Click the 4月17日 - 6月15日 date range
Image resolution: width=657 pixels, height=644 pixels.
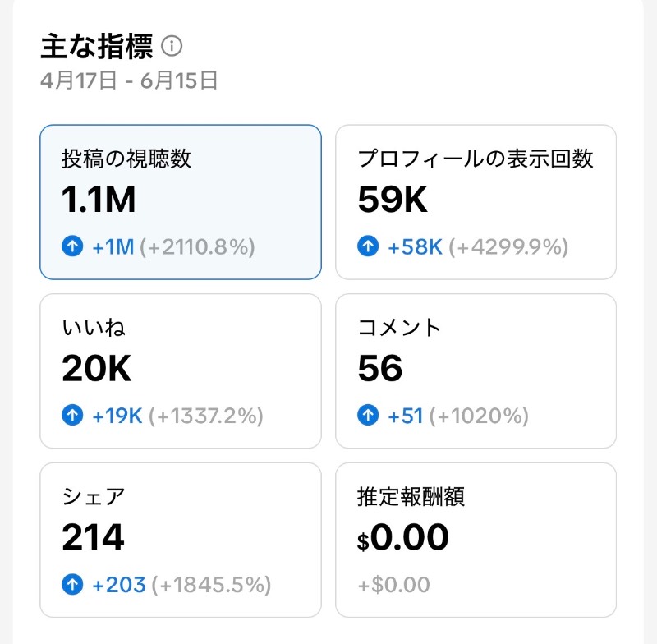click(x=129, y=80)
